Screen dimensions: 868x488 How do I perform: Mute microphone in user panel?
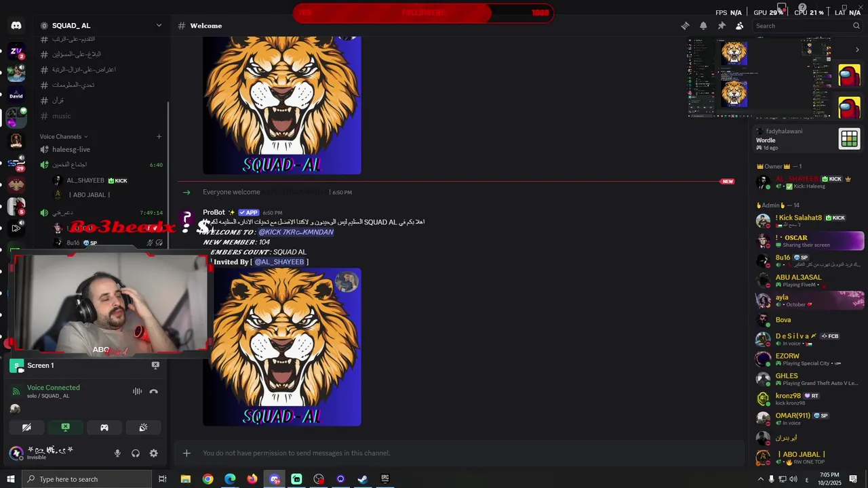click(117, 453)
